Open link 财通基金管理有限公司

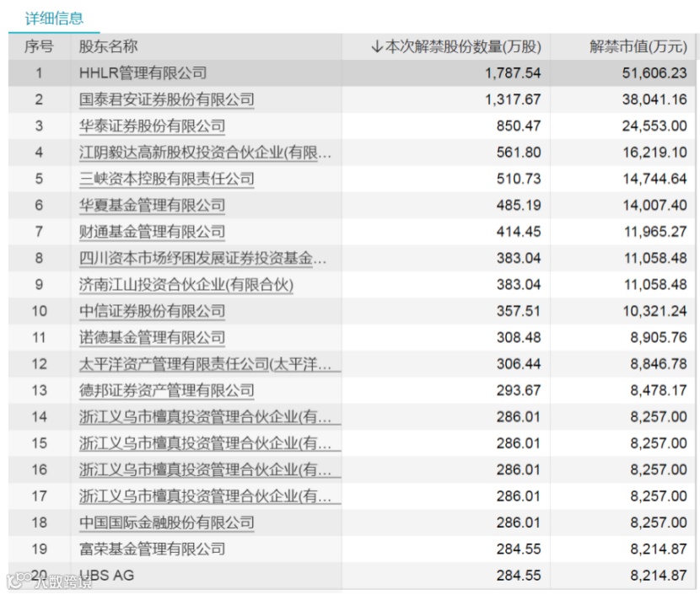[x=152, y=232]
